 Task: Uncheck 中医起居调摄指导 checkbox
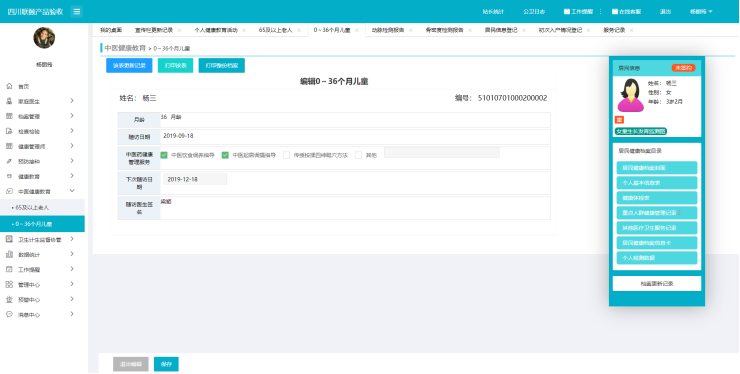tap(225, 155)
